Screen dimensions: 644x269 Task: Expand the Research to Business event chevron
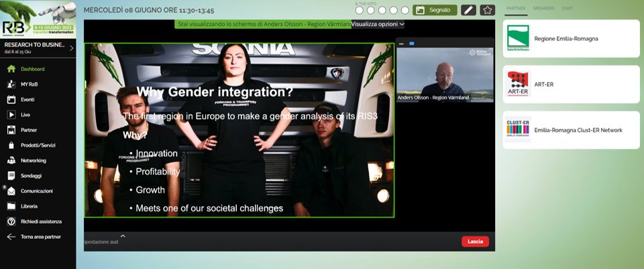point(72,48)
